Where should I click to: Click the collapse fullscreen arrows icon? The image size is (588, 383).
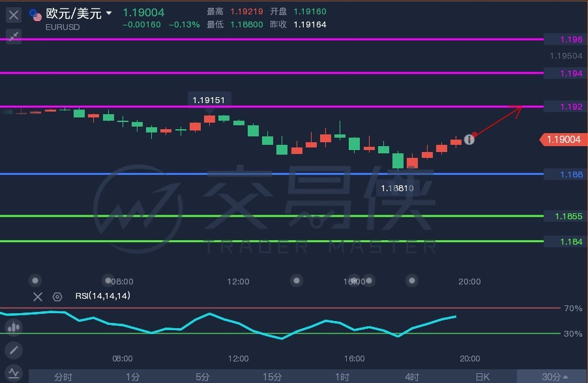coord(14,37)
